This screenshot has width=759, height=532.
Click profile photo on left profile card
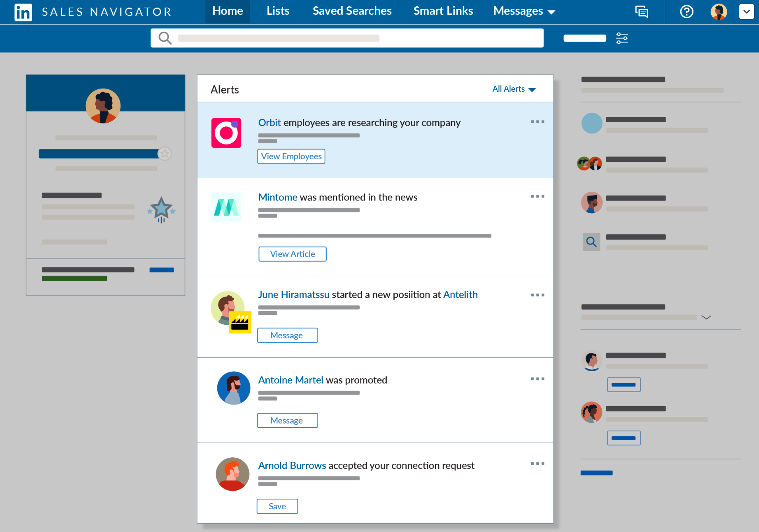click(103, 106)
